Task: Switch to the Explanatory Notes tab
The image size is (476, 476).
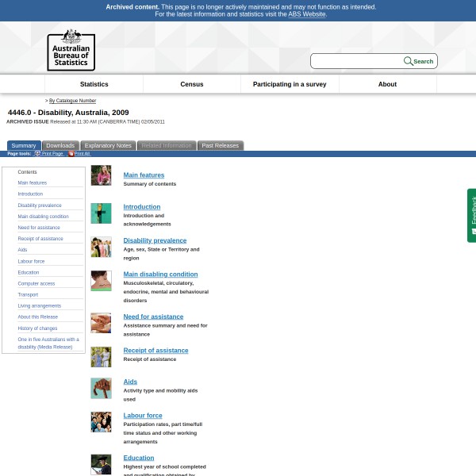Action: [108, 146]
